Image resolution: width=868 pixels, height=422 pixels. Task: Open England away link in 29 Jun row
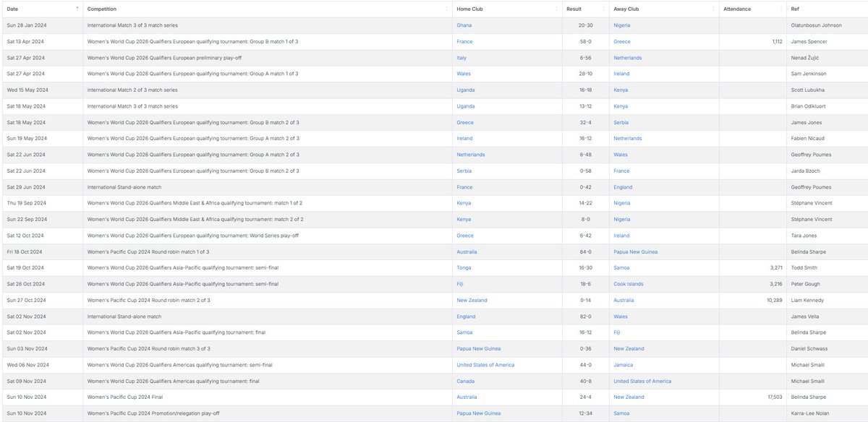tap(623, 186)
